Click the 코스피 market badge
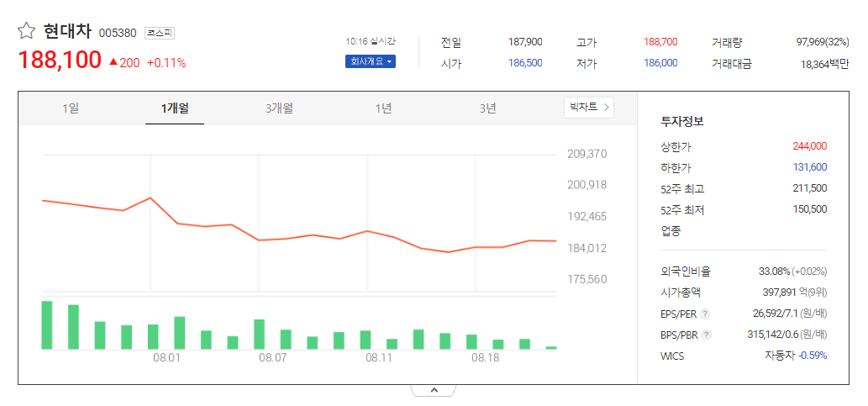 click(160, 33)
